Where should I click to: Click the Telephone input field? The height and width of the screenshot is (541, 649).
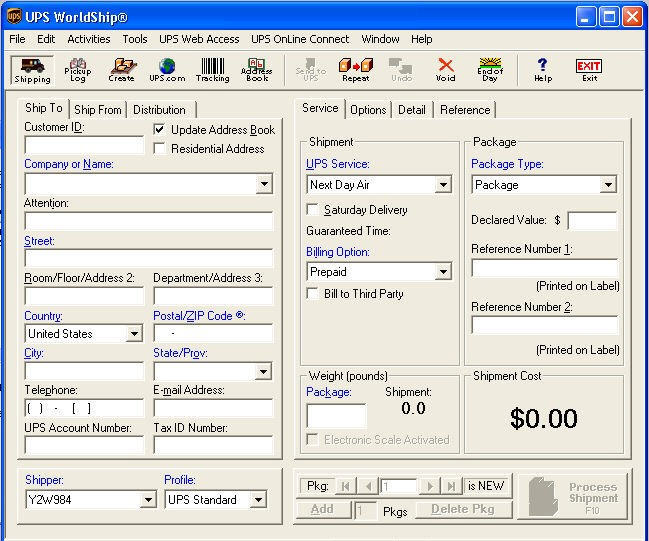[84, 409]
